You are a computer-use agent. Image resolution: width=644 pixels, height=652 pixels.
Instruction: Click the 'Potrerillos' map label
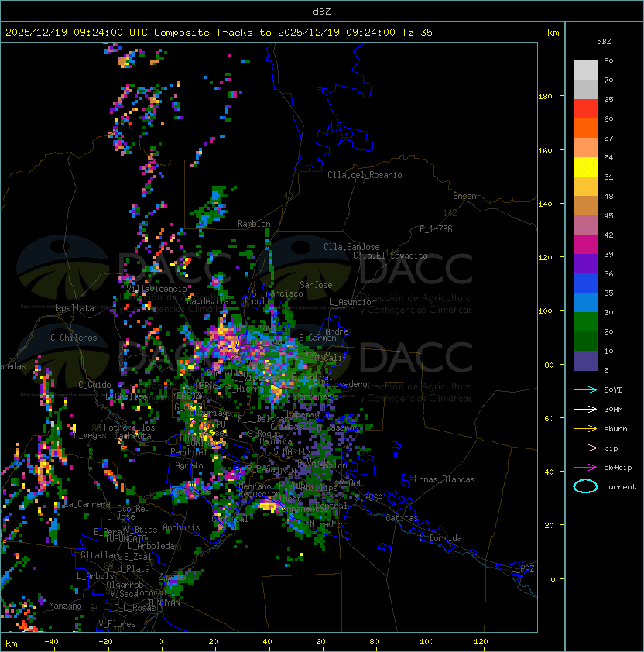pos(129,427)
